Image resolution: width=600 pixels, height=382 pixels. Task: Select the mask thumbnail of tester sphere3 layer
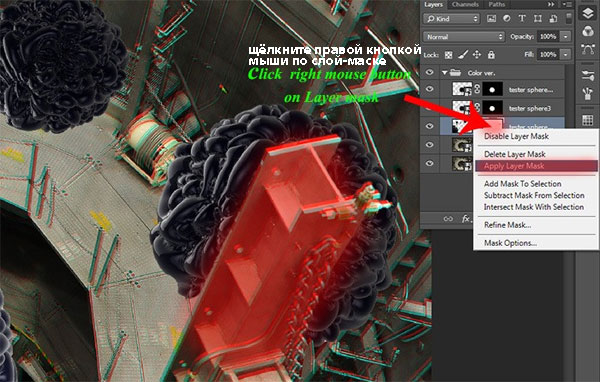(x=492, y=108)
